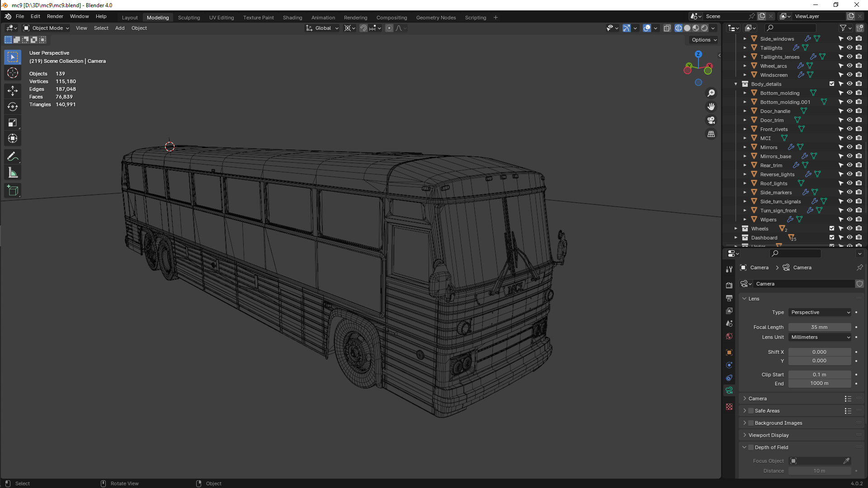Click the Cursor tool

tap(13, 73)
